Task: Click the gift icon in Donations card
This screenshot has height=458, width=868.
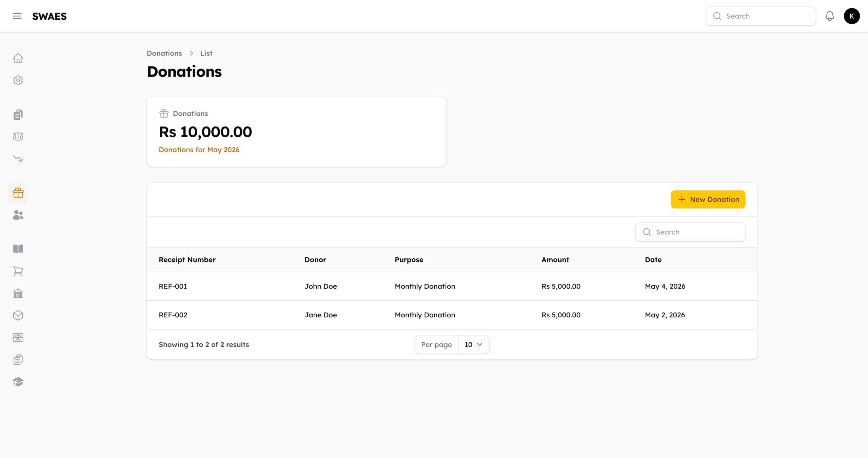Action: point(164,113)
